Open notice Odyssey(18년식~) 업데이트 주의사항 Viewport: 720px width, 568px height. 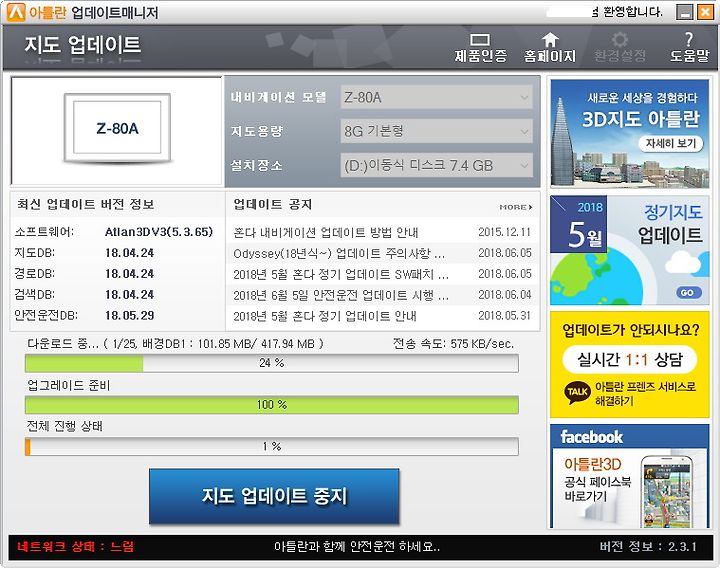point(339,253)
